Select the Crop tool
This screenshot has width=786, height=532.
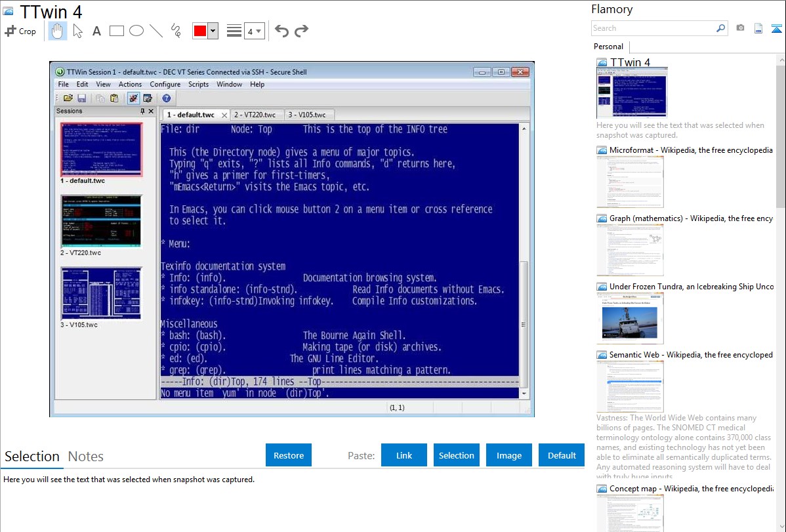point(20,31)
